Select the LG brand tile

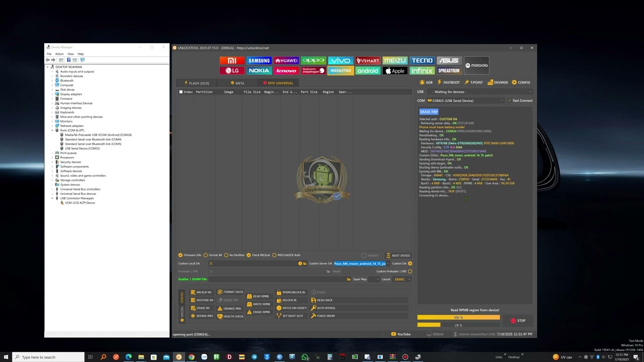(x=232, y=71)
